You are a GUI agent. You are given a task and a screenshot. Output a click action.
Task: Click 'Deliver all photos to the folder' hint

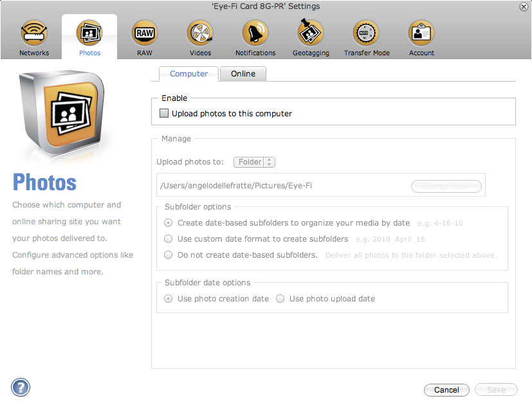point(411,255)
